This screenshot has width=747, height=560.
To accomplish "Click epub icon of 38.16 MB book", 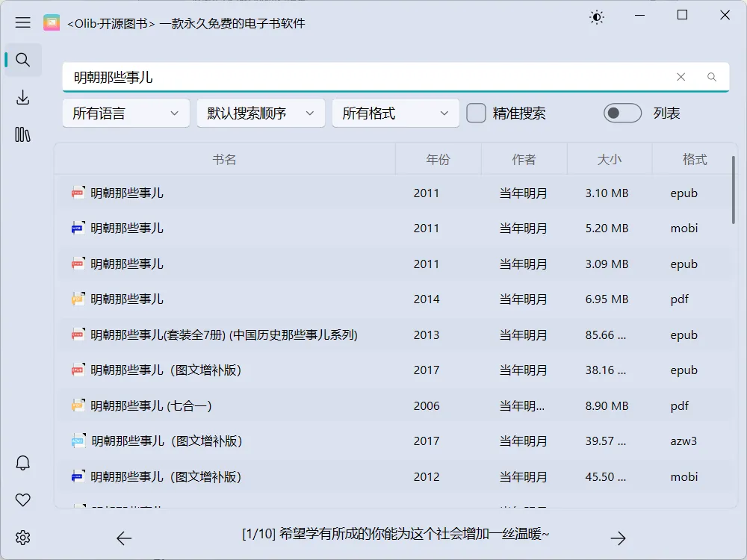I will 78,370.
